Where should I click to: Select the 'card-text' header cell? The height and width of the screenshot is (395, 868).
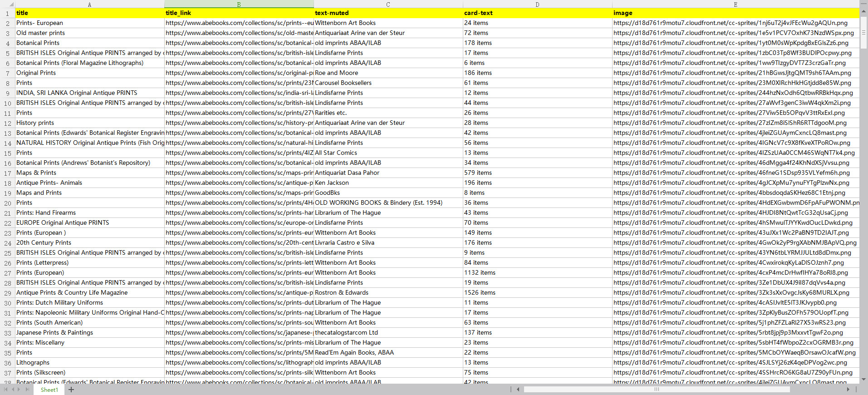[537, 13]
